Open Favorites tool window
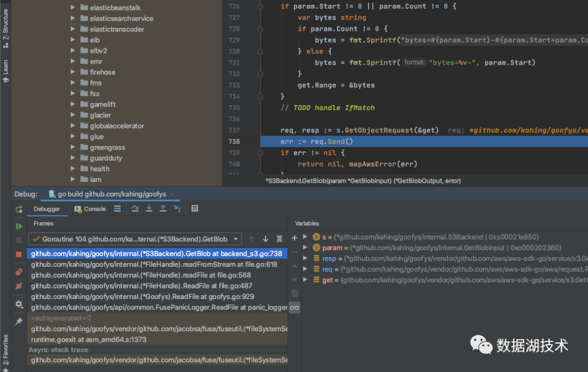Viewport: 588px width, 372px height. pyautogui.click(x=5, y=352)
